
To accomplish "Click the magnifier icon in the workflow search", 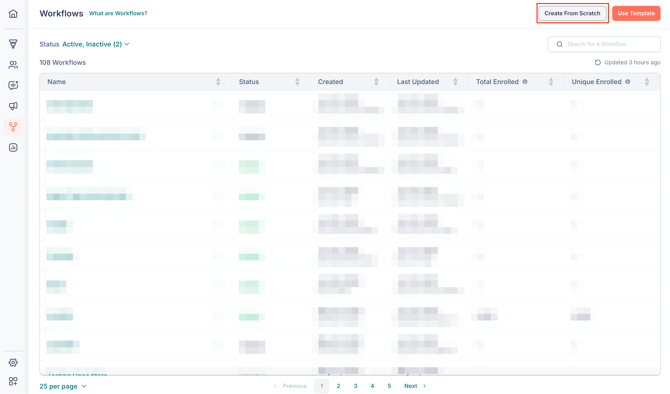I will pos(559,44).
